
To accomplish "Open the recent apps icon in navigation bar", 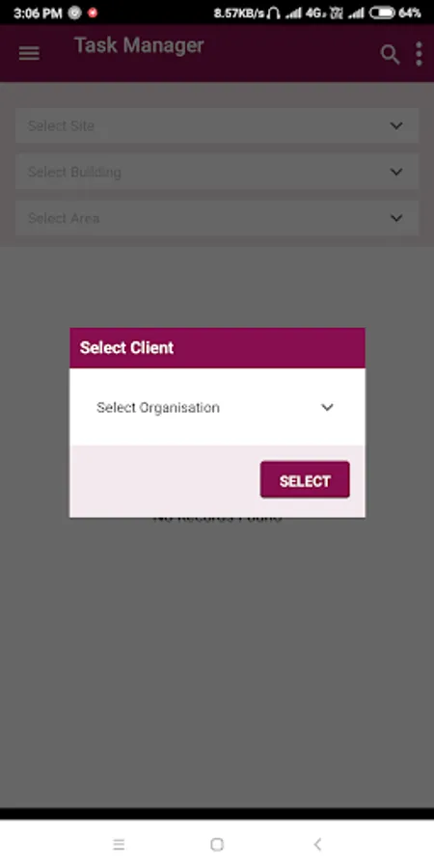I will [119, 844].
